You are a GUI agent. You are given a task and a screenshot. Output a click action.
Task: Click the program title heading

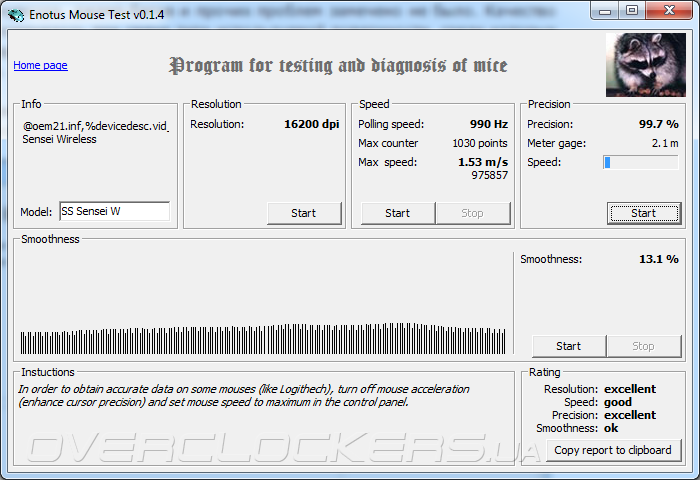click(x=338, y=66)
